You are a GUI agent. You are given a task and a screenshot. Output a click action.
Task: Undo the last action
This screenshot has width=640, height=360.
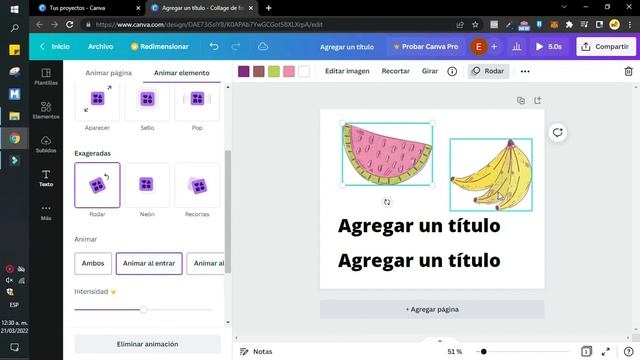click(214, 47)
